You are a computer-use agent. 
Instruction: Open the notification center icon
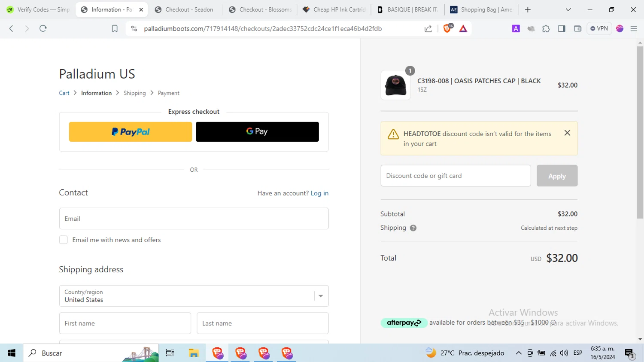pos(630,353)
